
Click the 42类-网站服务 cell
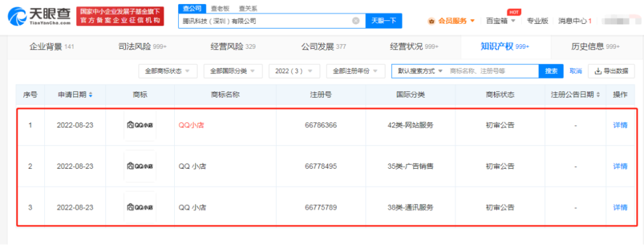coord(410,126)
